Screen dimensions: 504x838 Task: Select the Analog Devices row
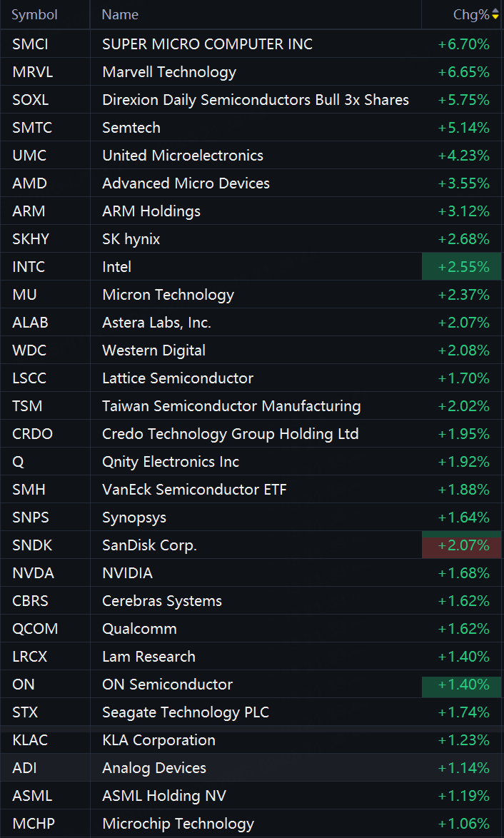coord(252,768)
